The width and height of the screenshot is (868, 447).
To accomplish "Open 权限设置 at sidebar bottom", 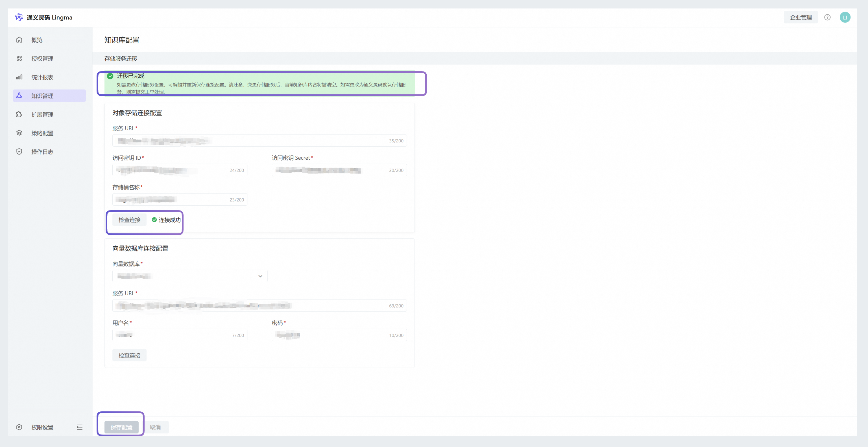I will (42, 427).
